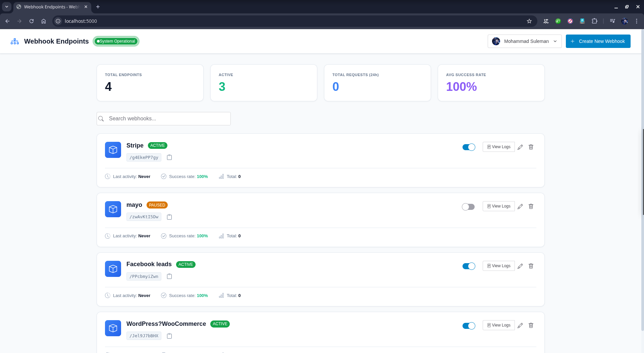Edit the Facebook leads webhook
The width and height of the screenshot is (644, 353).
point(520,266)
